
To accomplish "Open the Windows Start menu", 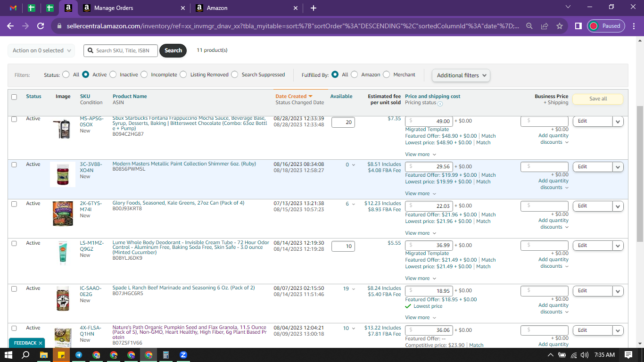I will (8, 355).
